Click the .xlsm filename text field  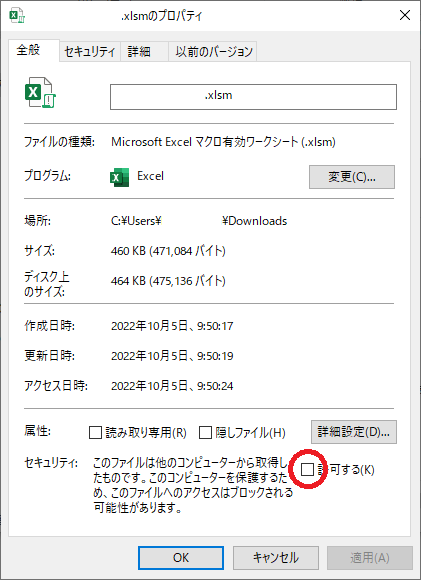tap(253, 97)
